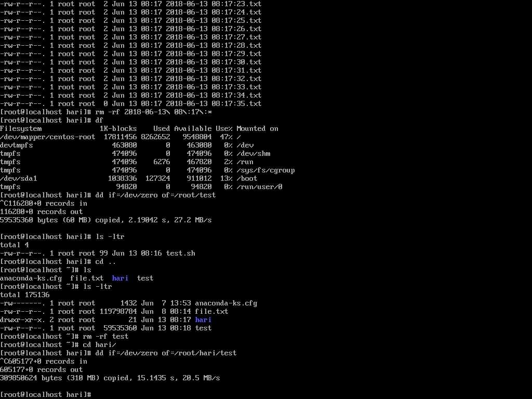Screen dimensions: 532x399
Task: Click the cd hari/ command text
Action: pos(99,345)
